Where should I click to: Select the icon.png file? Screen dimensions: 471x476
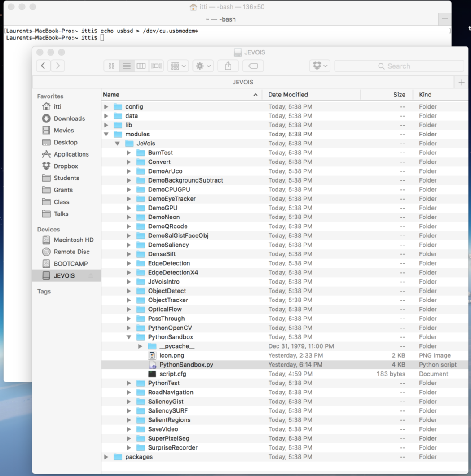point(285,355)
